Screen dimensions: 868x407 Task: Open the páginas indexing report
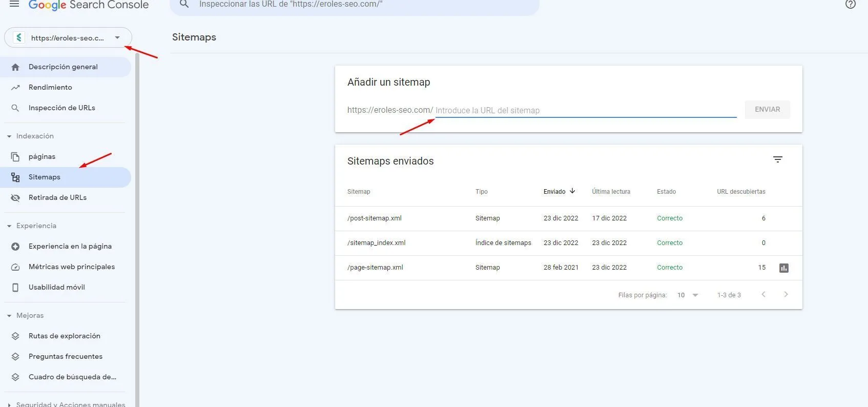(66, 157)
